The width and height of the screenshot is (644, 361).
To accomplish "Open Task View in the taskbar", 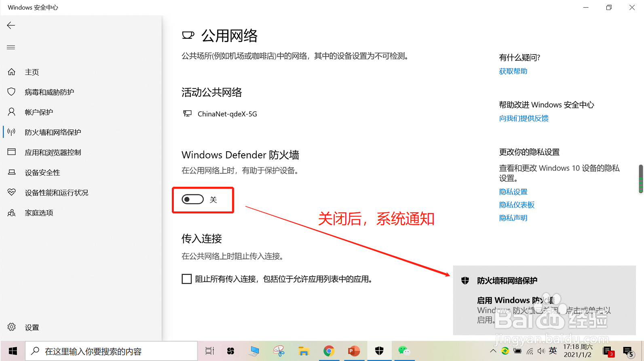I will [x=209, y=351].
